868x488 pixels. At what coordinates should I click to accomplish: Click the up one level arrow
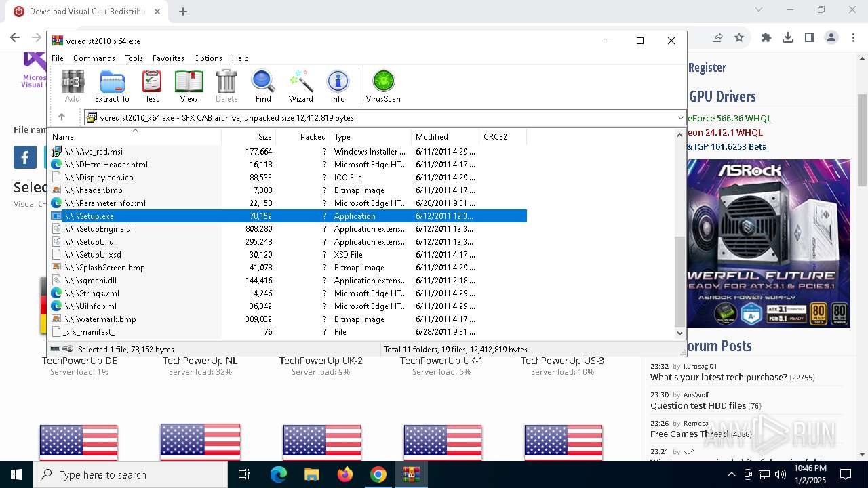62,117
